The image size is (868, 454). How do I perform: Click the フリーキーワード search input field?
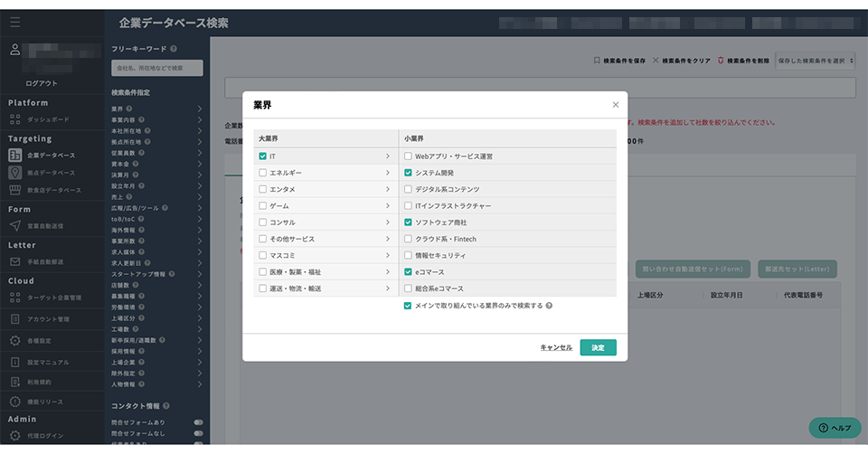(x=156, y=68)
